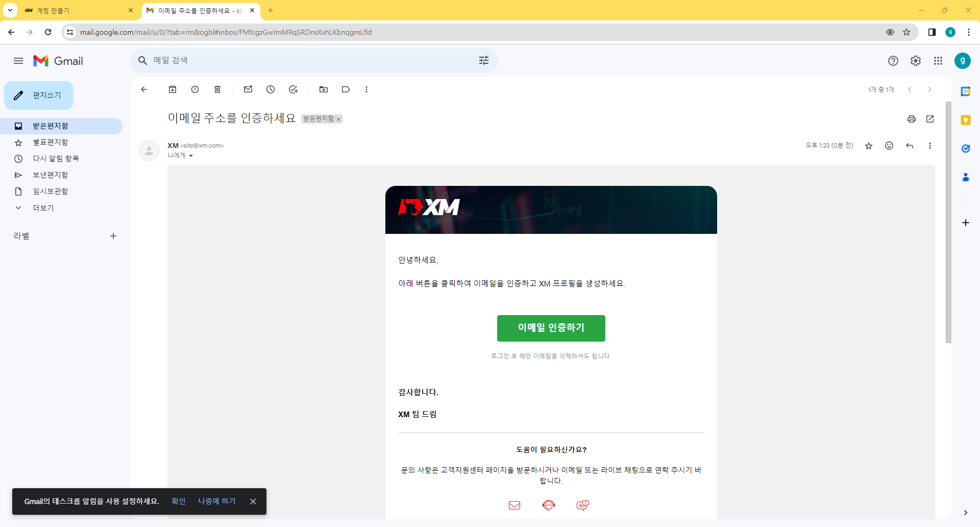Print the email
Screen dimensions: 980x527
point(912,118)
